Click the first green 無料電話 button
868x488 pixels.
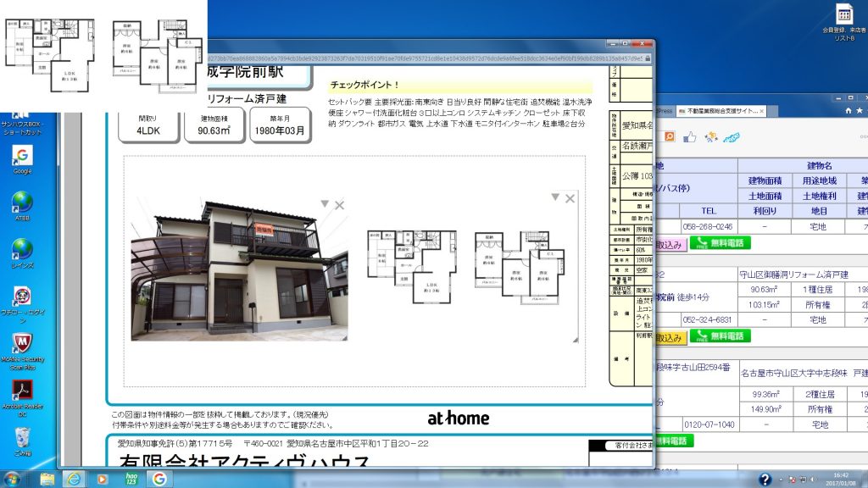click(x=720, y=243)
